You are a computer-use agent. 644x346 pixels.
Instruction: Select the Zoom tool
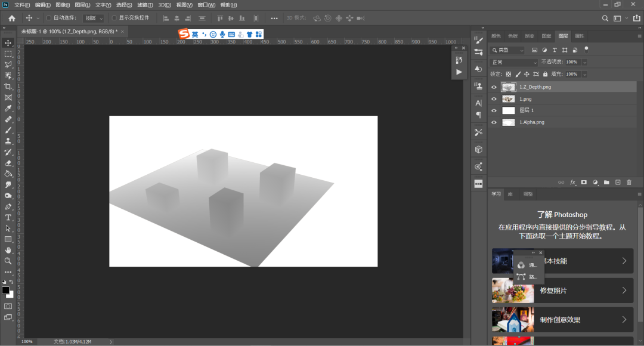coord(8,261)
